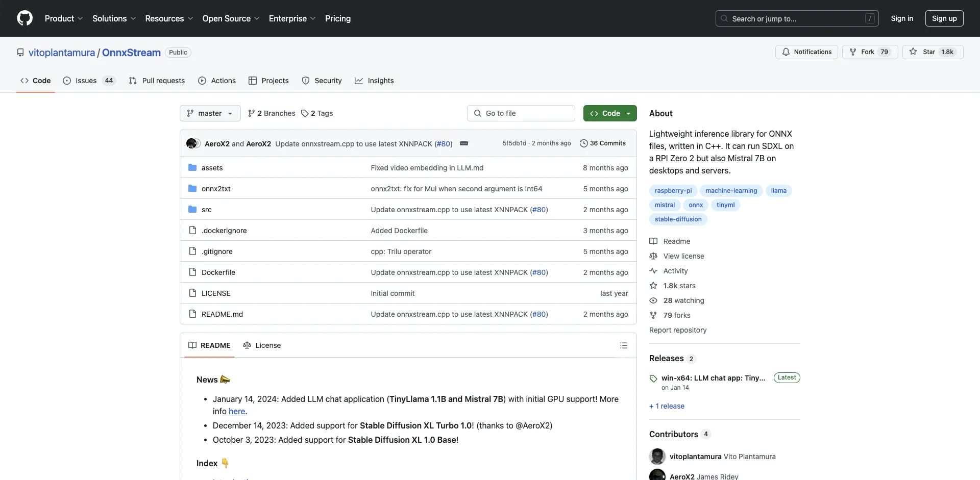Click the Go to file search box
Viewport: 980px width, 480px height.
(x=521, y=113)
